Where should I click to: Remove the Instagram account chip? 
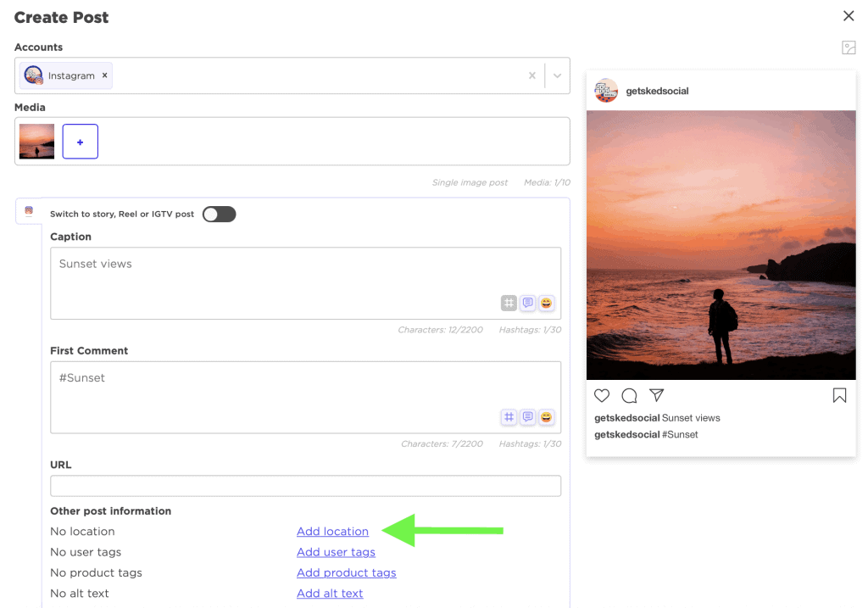[103, 75]
